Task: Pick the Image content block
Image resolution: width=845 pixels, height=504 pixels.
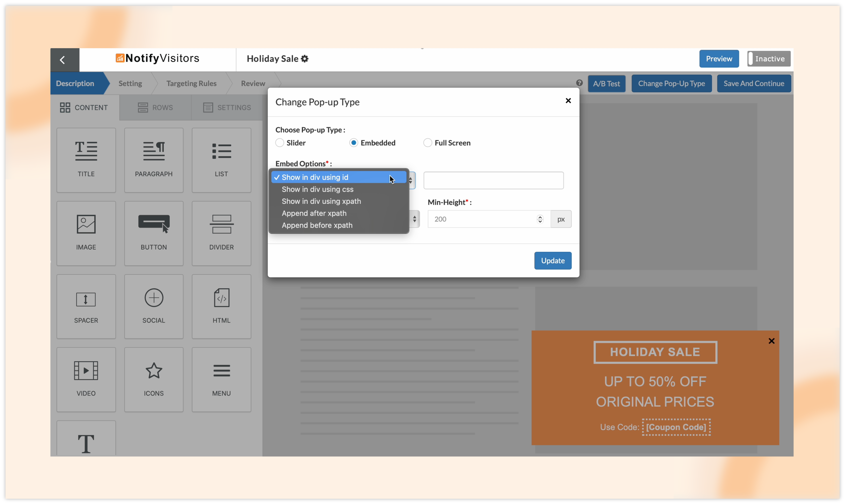Action: (x=86, y=233)
